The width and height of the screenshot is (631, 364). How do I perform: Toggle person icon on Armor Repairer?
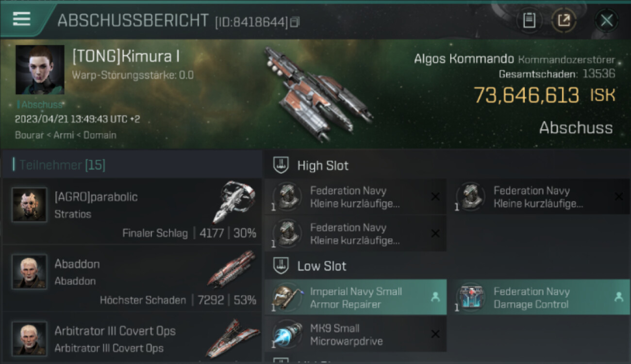pyautogui.click(x=435, y=297)
